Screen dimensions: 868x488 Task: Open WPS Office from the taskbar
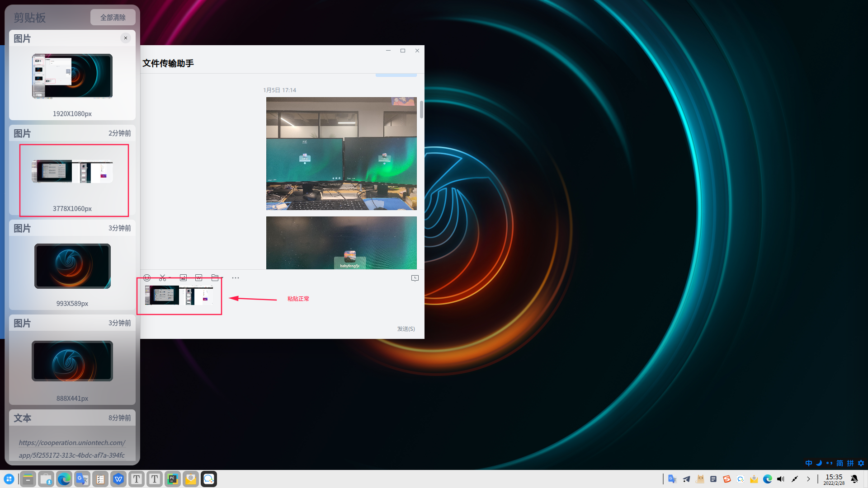pos(118,479)
